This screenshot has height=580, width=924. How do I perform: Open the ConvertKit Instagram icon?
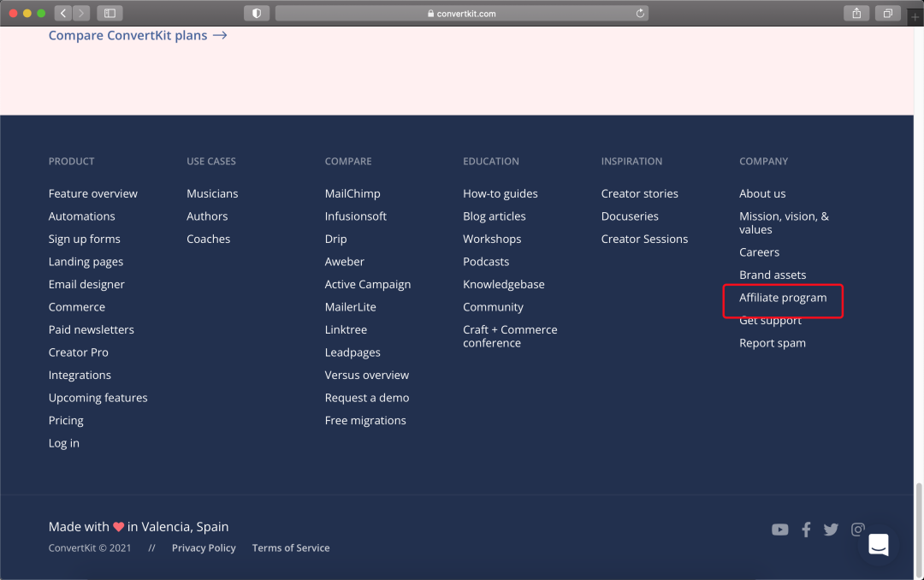(857, 530)
